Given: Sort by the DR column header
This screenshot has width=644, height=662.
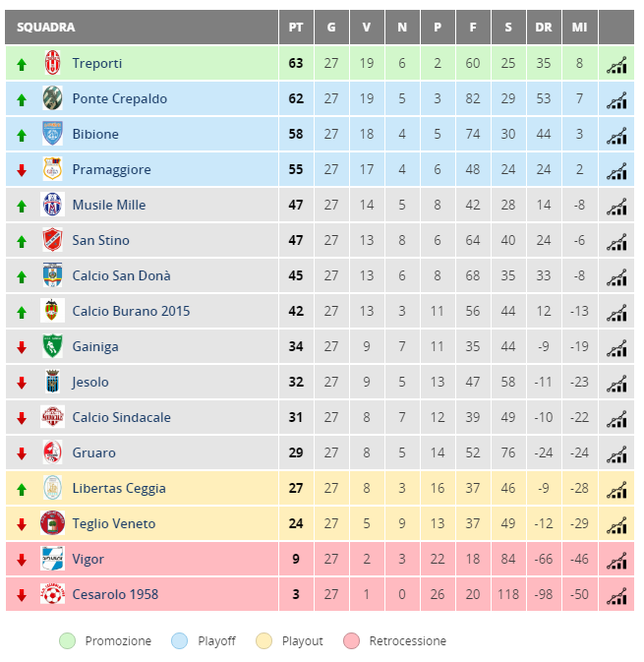Looking at the screenshot, I should pyautogui.click(x=544, y=28).
